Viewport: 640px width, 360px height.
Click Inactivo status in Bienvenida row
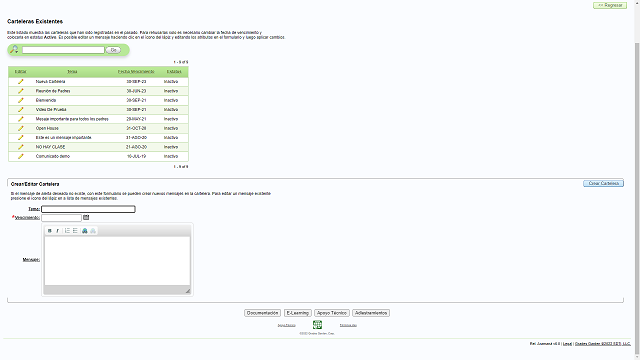click(x=171, y=100)
